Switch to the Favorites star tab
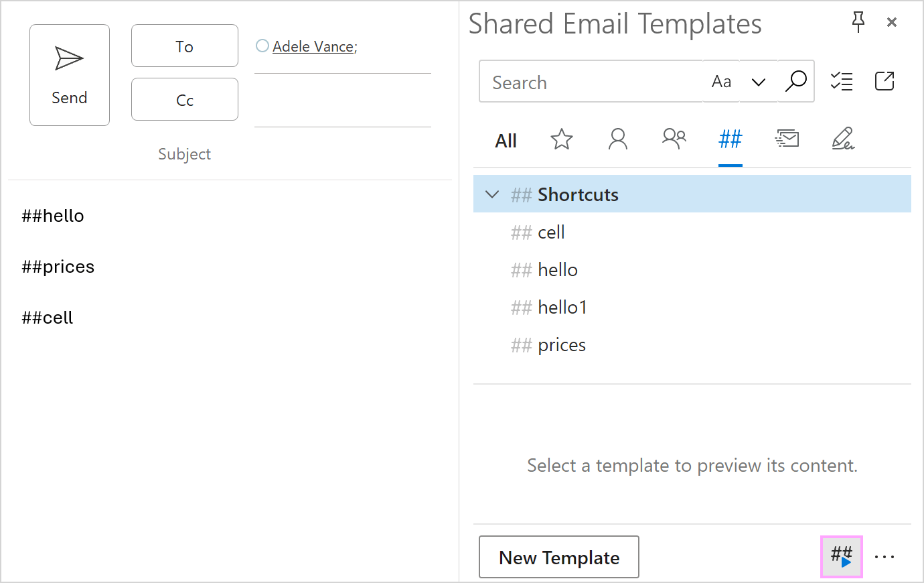Screen dimensions: 924x583 pos(562,139)
